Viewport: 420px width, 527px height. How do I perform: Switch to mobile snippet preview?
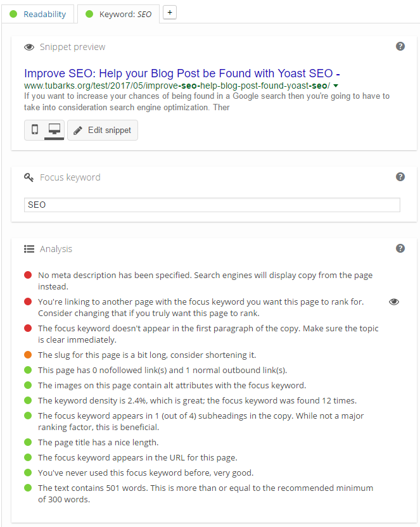(x=35, y=130)
